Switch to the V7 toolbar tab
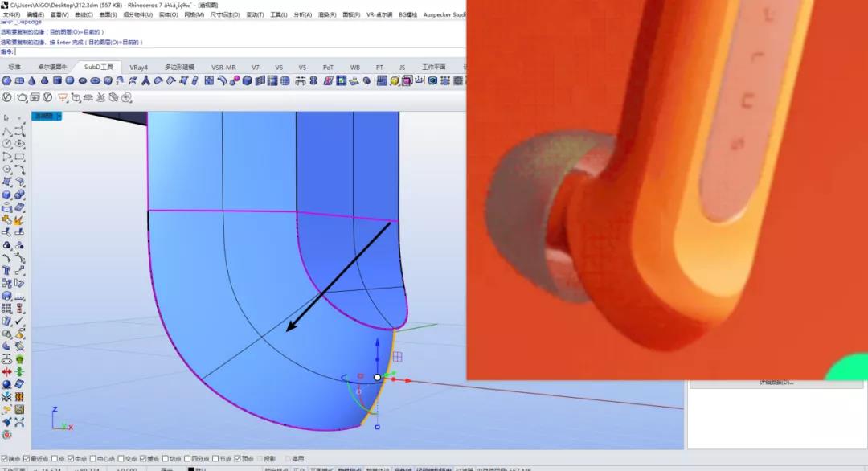Screen dimensions: 868x471 (256, 67)
